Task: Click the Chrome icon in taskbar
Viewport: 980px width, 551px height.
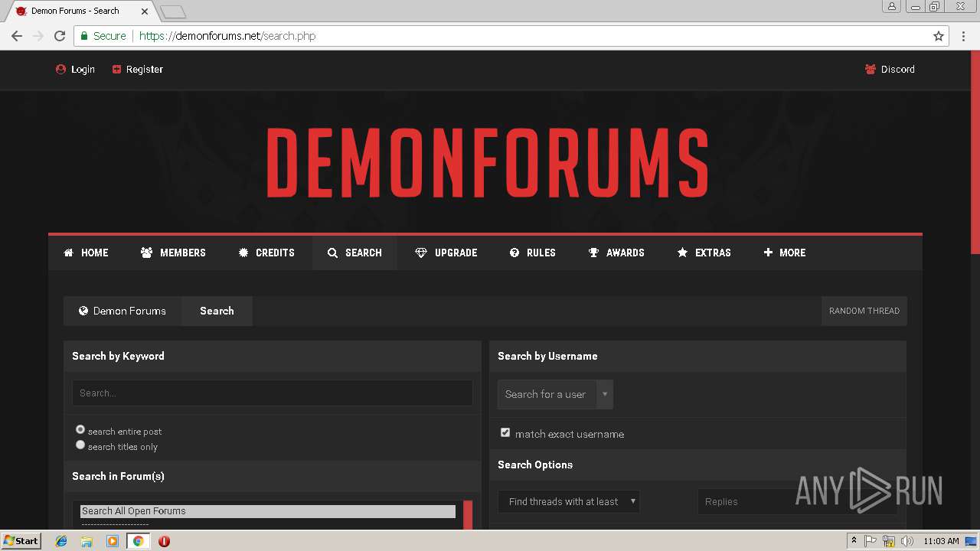Action: pos(138,541)
